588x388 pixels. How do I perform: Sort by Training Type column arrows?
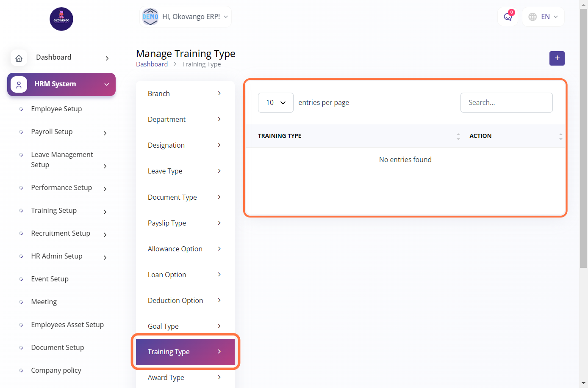coord(458,136)
